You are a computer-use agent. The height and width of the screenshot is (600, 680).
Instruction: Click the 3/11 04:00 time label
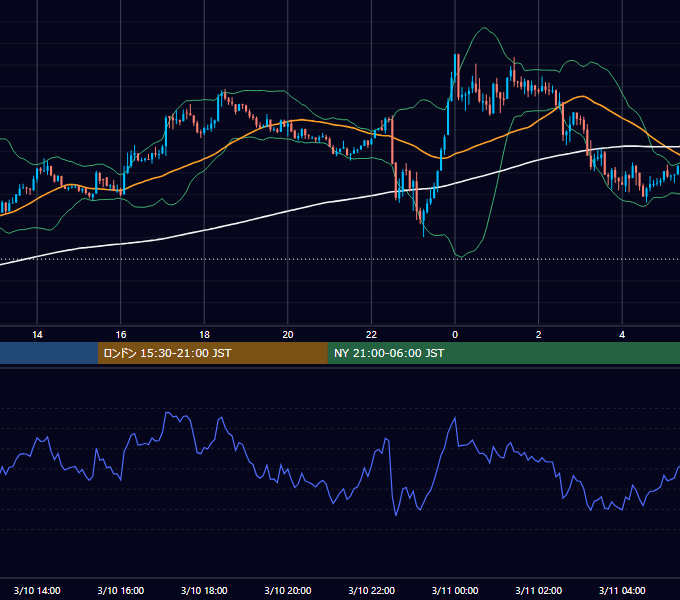coord(622,590)
